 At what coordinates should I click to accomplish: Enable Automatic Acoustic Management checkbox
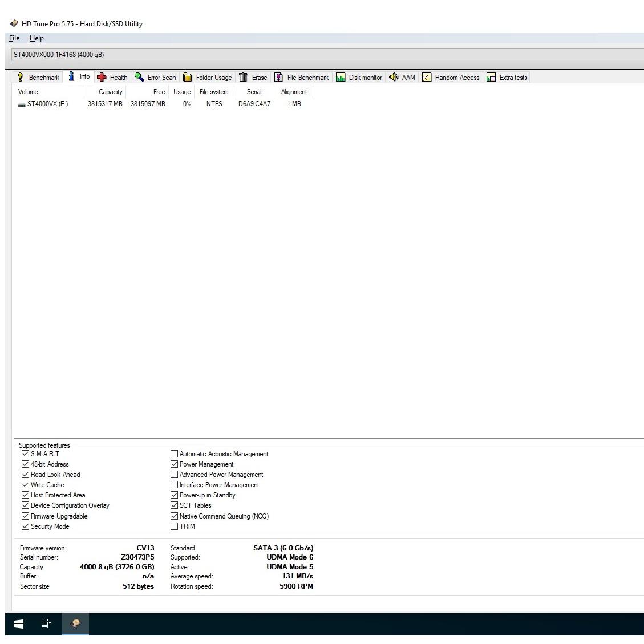(175, 454)
